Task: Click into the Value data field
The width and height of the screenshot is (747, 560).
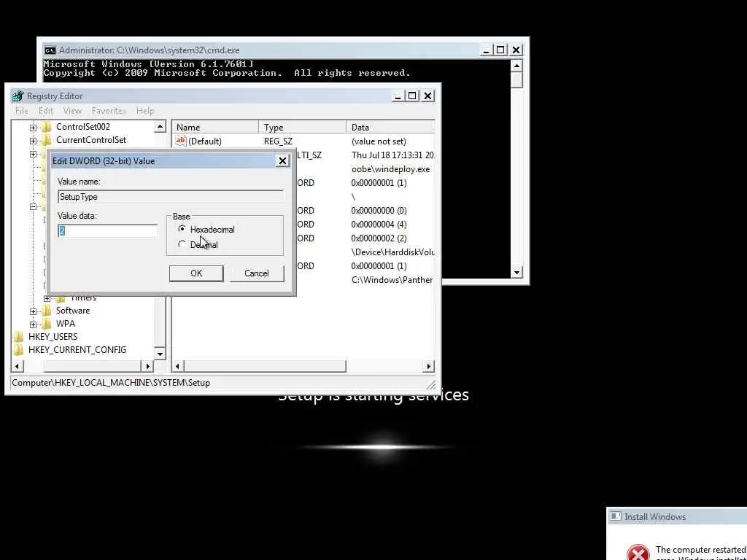Action: (108, 231)
